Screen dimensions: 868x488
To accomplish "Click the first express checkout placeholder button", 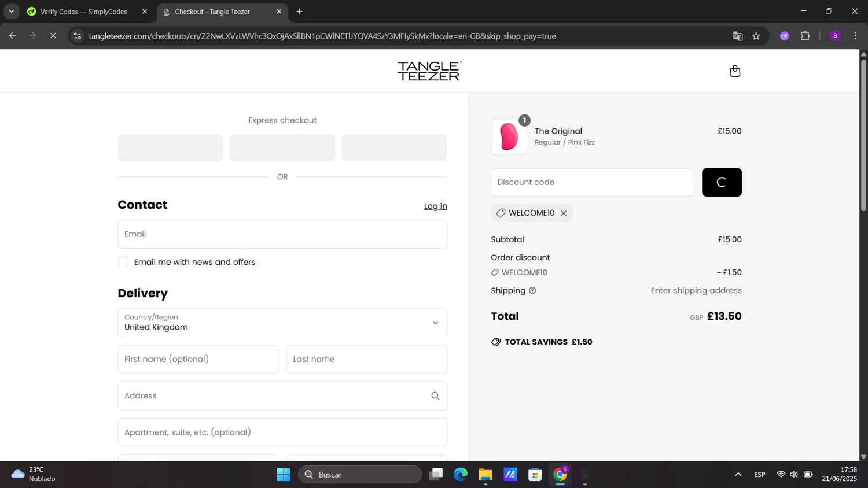I will [171, 147].
